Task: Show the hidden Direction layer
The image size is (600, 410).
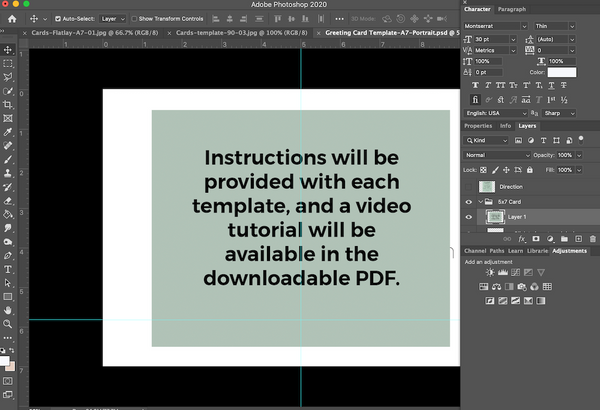Action: point(468,187)
